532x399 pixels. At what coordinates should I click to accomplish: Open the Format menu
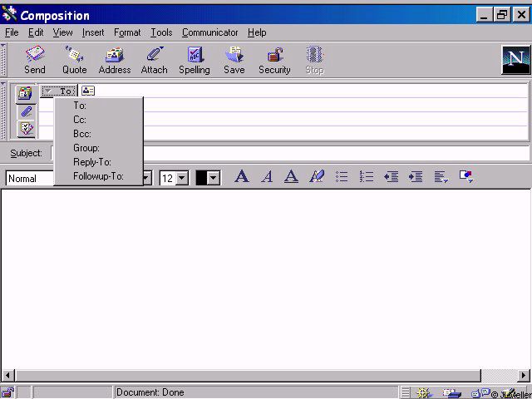pos(127,32)
